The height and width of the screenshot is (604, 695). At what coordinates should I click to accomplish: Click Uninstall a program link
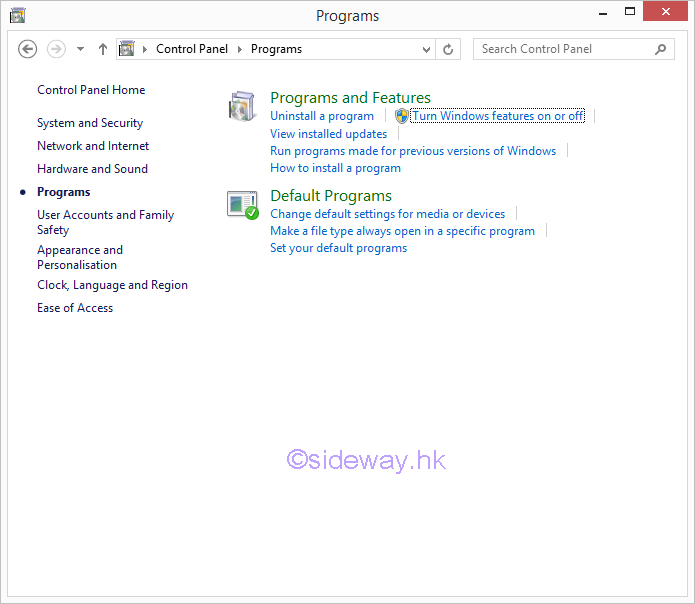click(x=322, y=116)
